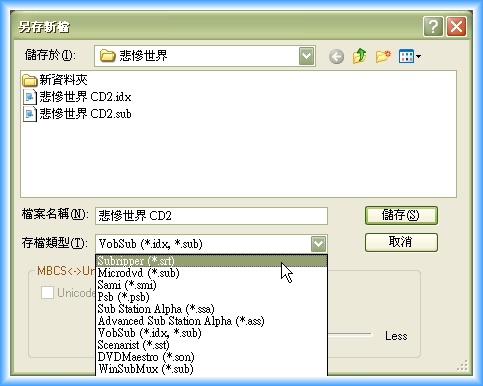Screen dimensions: 483x386
Task: Click the 悲慘世界 CD2.idx file name
Action: click(85, 97)
